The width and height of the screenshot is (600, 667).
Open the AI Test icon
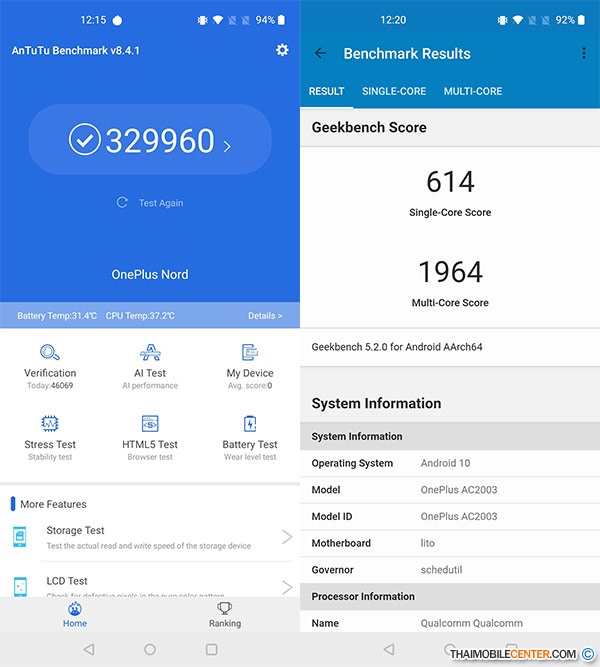(150, 353)
